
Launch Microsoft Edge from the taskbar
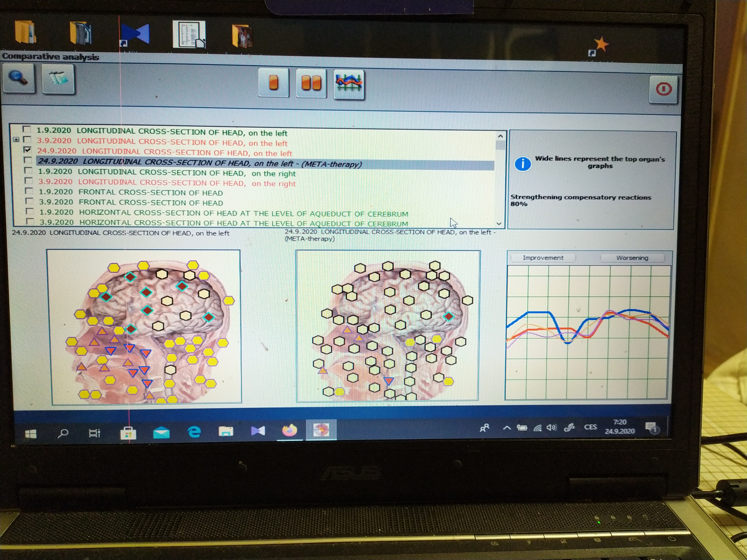194,432
